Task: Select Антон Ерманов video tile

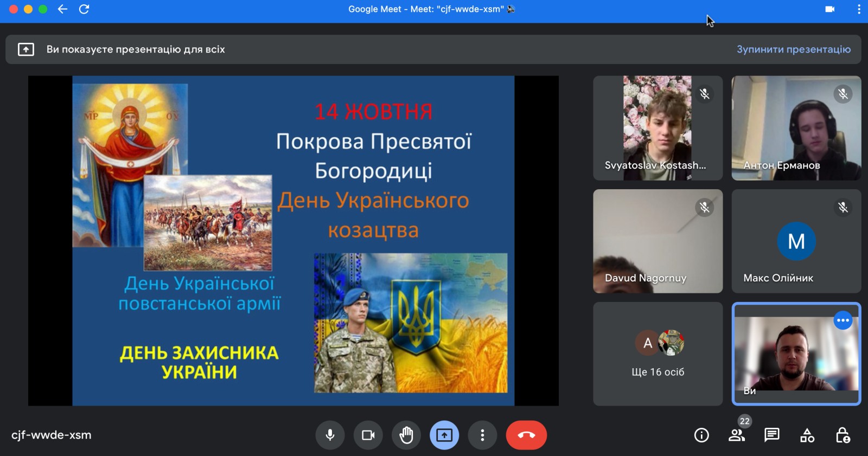Action: (796, 128)
